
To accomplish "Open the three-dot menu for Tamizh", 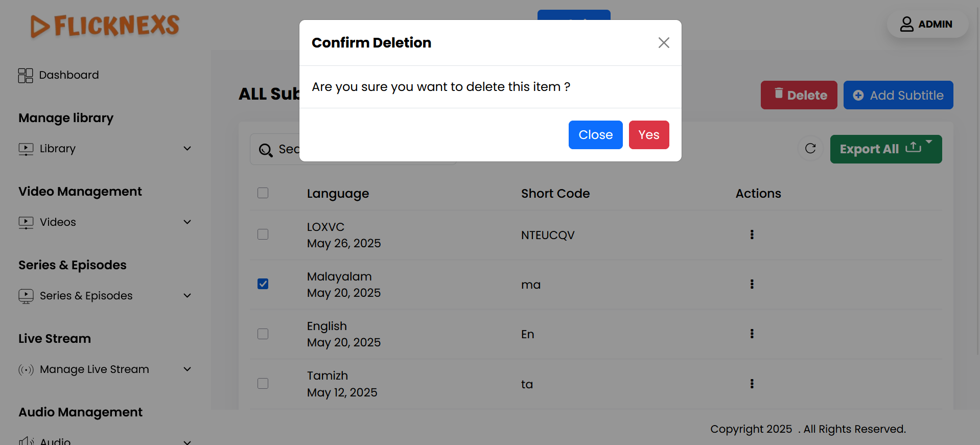I will click(x=752, y=384).
